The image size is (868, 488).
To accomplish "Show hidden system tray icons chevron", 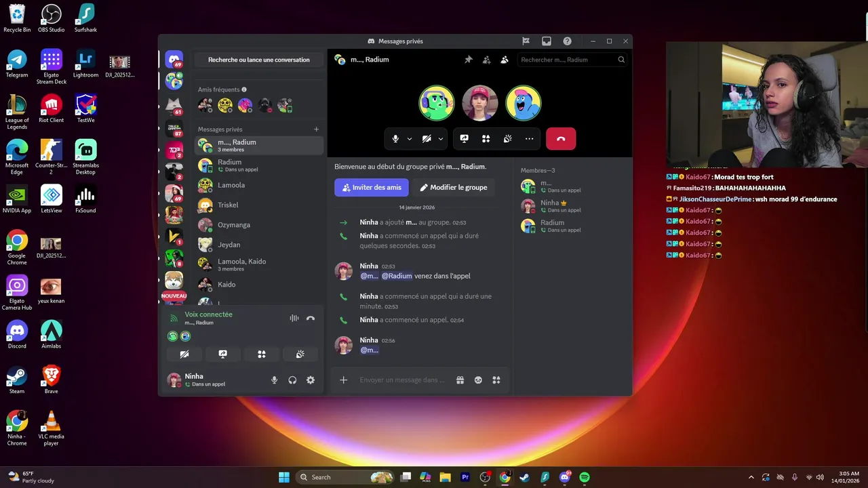I will click(751, 477).
